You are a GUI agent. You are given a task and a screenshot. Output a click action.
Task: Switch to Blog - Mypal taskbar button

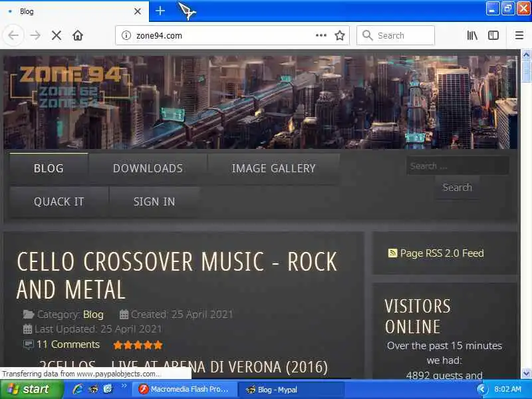coord(291,389)
